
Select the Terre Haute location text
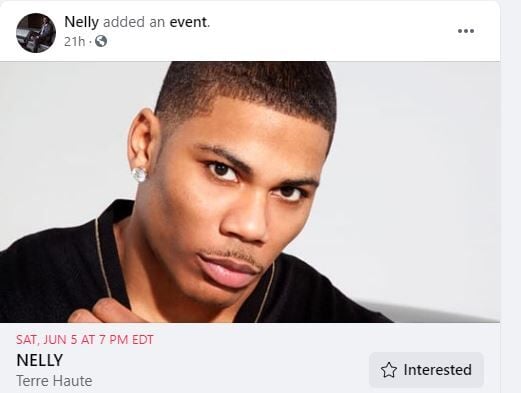(x=54, y=381)
